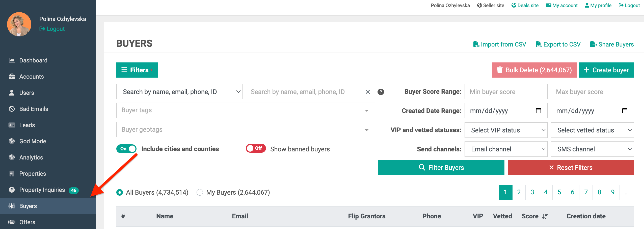
Task: Go to page 9 of buyers
Action: 613,192
